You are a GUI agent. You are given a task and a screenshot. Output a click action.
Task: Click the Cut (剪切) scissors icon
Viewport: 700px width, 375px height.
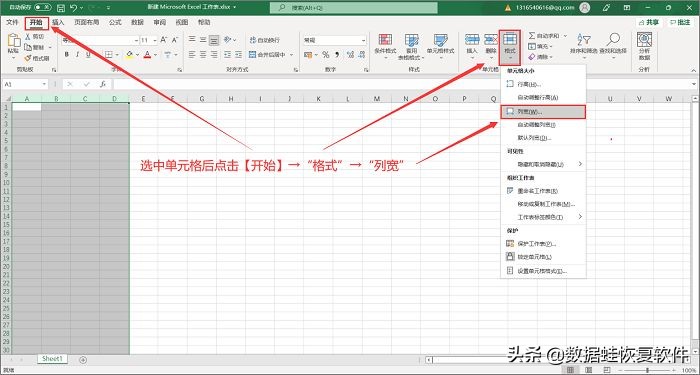28,37
